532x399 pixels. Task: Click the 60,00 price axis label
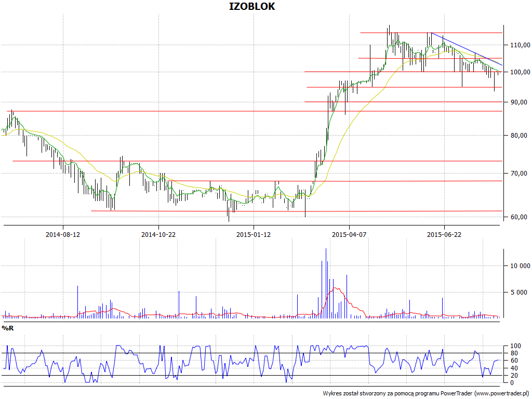click(x=520, y=217)
